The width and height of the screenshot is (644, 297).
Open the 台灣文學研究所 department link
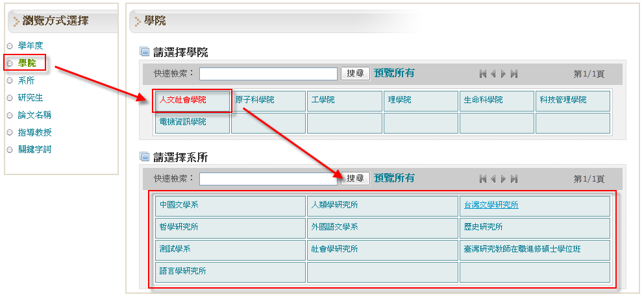[x=491, y=206]
